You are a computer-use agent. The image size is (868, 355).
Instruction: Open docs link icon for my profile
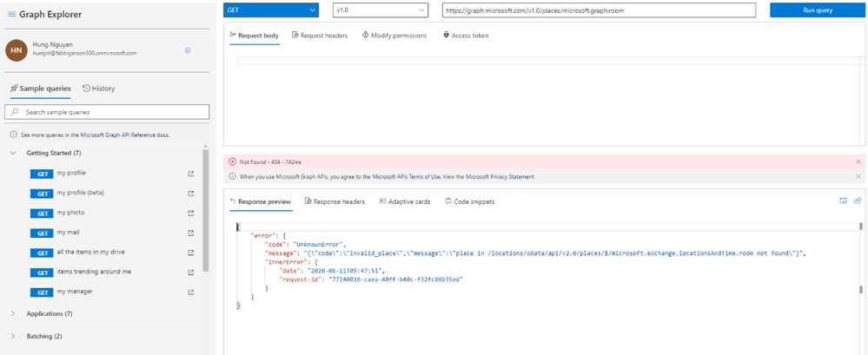(191, 174)
